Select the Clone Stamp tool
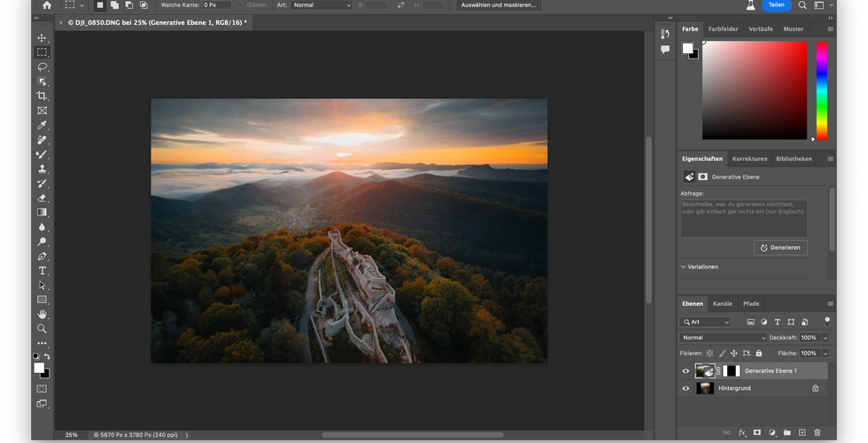Viewport: 868px width, 443px height. tap(42, 169)
